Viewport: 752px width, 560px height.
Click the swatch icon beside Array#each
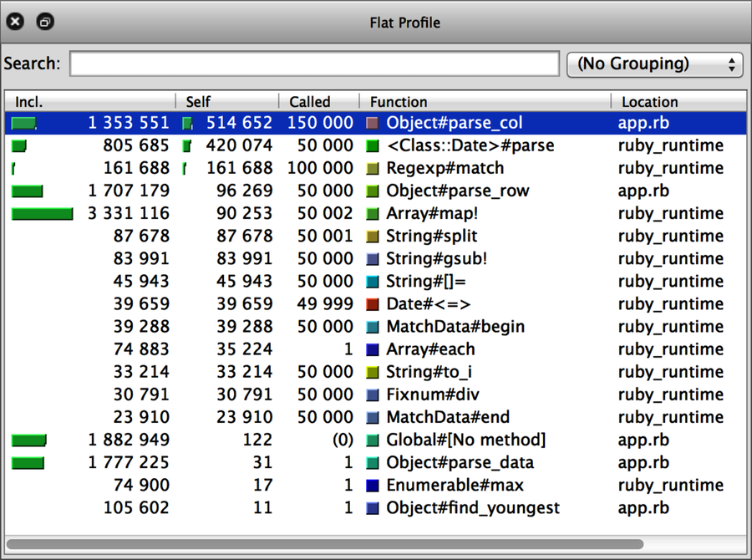(372, 349)
